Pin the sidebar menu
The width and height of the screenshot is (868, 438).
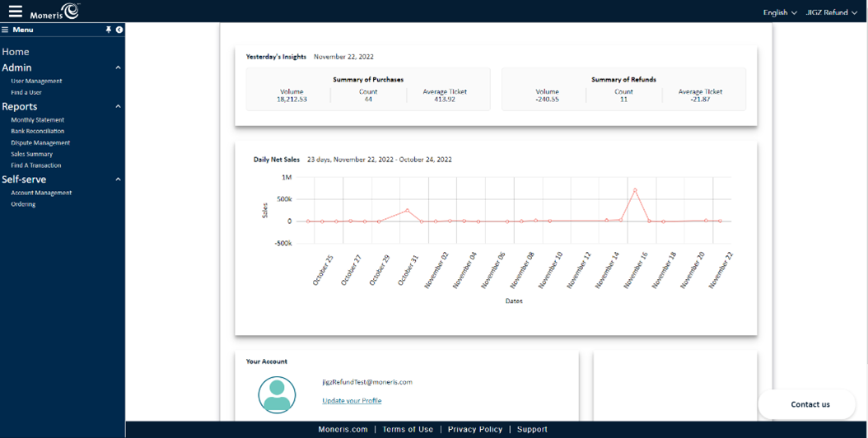[108, 30]
